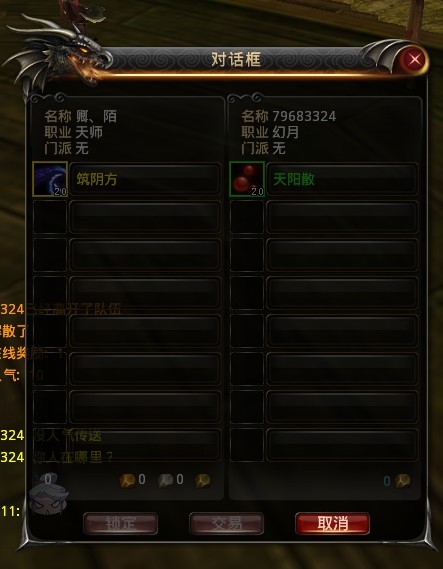Click the silver amount field showing 0
The width and height of the screenshot is (443, 569).
(180, 479)
